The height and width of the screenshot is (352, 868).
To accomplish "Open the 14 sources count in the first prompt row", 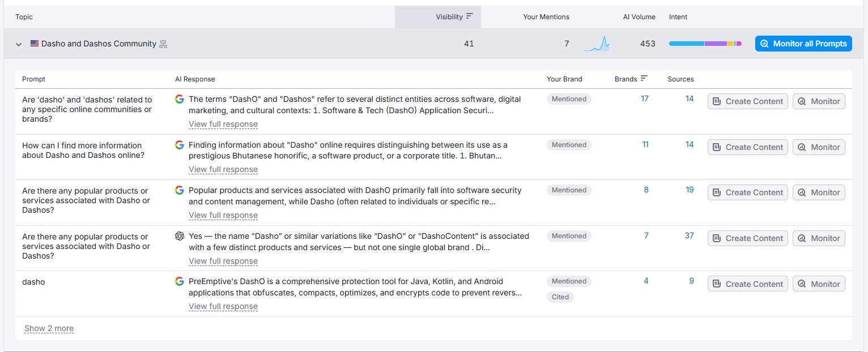I will pos(690,98).
